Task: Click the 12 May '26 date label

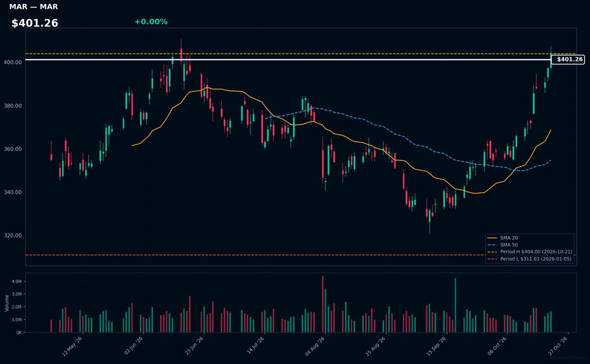Action: [x=72, y=346]
